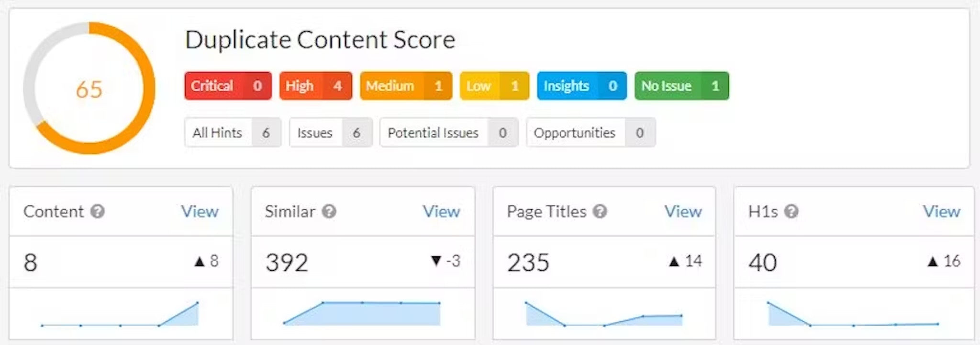
Task: Switch to the All Hints tab
Action: pyautogui.click(x=233, y=133)
